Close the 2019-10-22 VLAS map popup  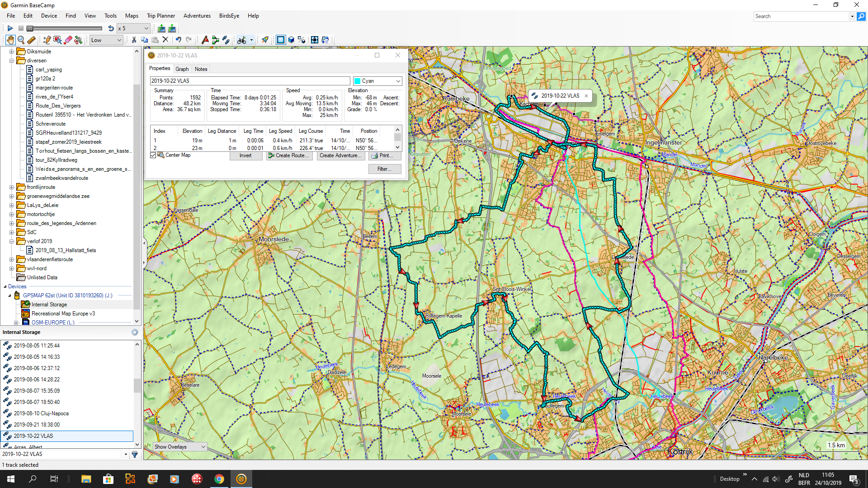click(x=586, y=96)
